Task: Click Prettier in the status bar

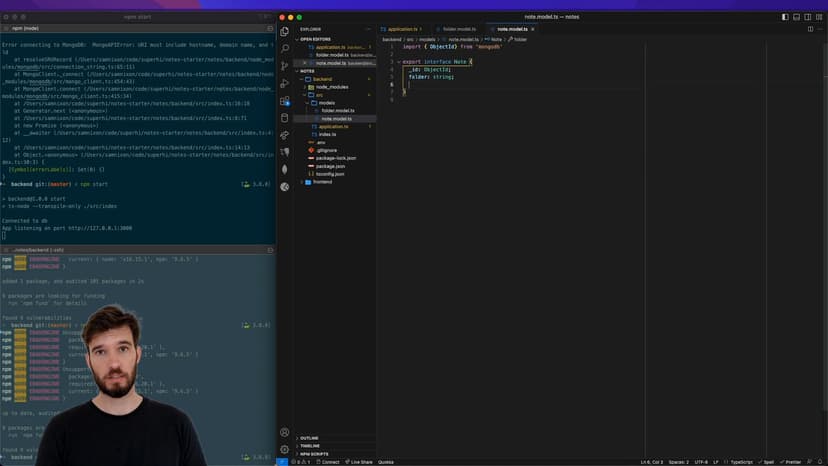Action: pyautogui.click(x=792, y=462)
